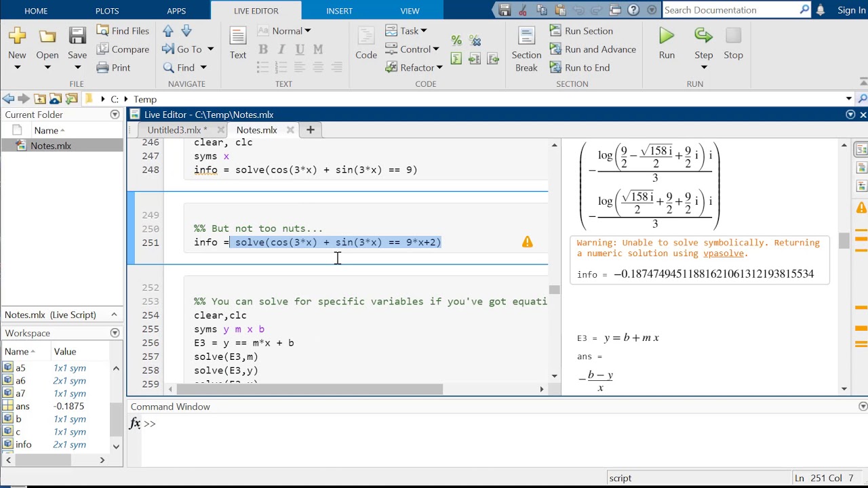Viewport: 868px width, 488px height.
Task: Click the Sign In link
Action: [851, 10]
